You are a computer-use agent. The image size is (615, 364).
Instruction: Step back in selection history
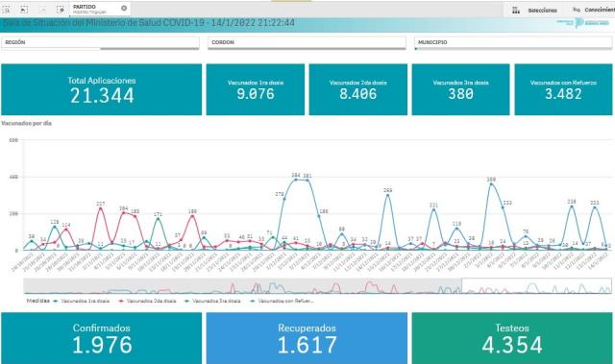tap(24, 10)
